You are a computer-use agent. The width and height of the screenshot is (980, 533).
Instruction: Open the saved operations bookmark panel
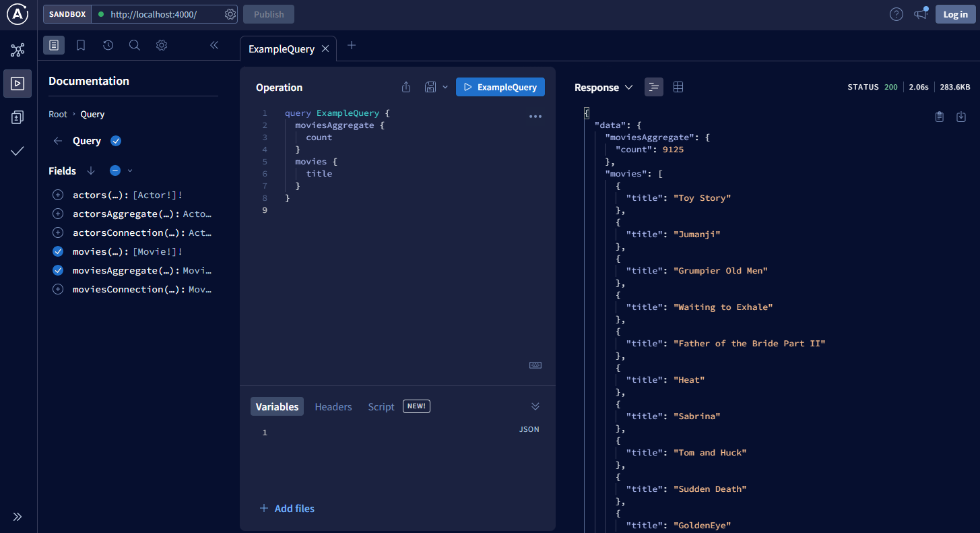coord(80,45)
